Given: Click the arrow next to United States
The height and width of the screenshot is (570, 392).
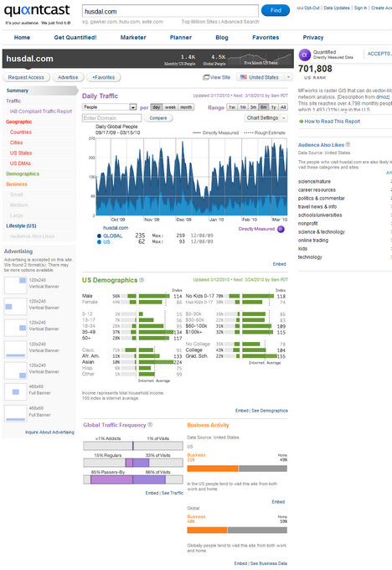Looking at the screenshot, I should click(288, 77).
